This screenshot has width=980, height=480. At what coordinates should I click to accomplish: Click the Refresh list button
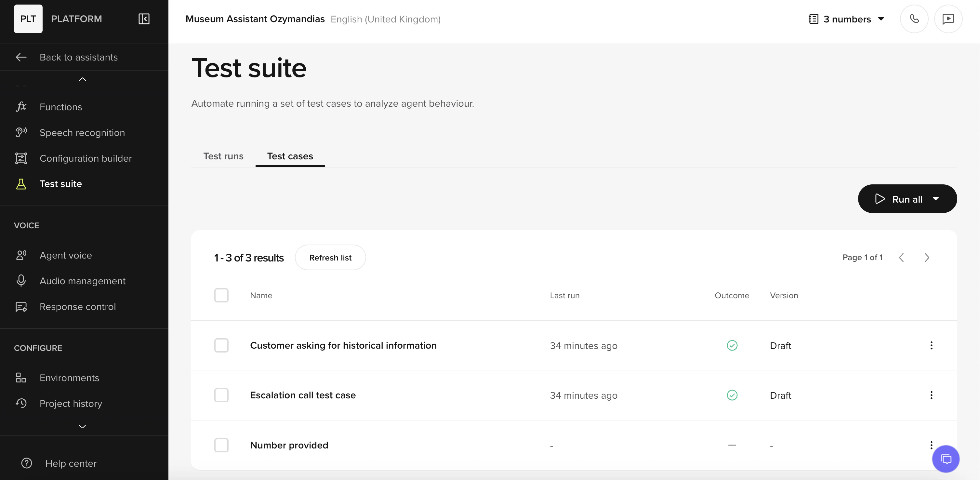click(330, 258)
